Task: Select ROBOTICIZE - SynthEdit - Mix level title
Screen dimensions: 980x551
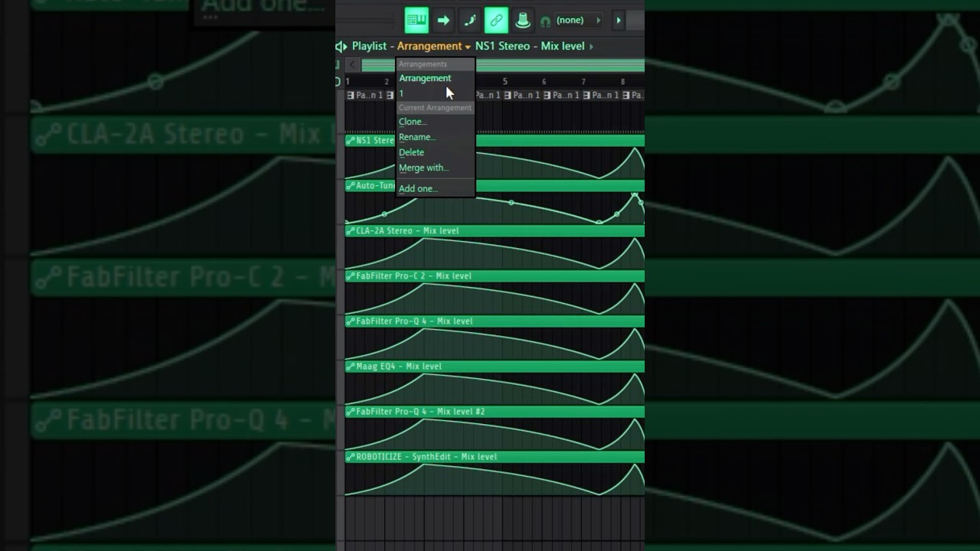Action: pos(426,457)
